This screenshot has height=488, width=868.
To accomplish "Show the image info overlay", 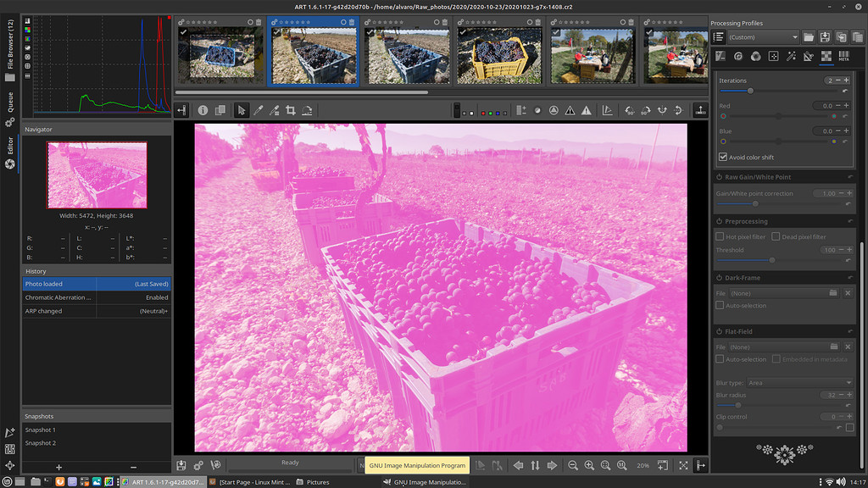I will [x=203, y=111].
